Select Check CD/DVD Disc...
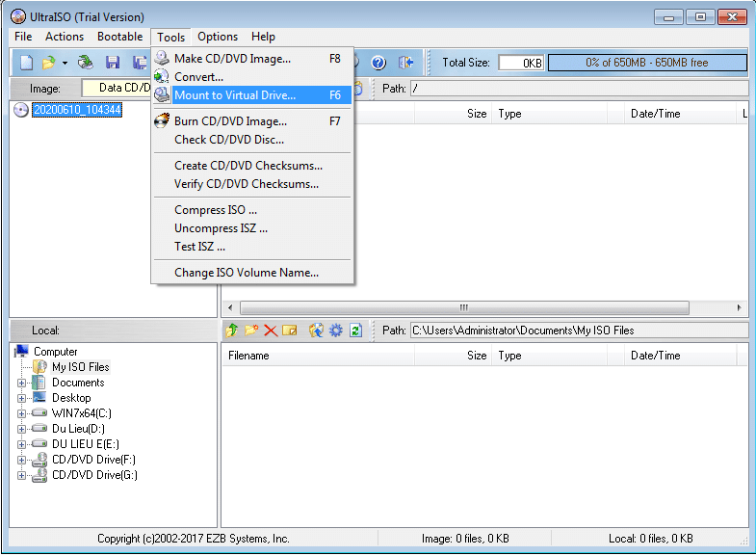 tap(252, 140)
